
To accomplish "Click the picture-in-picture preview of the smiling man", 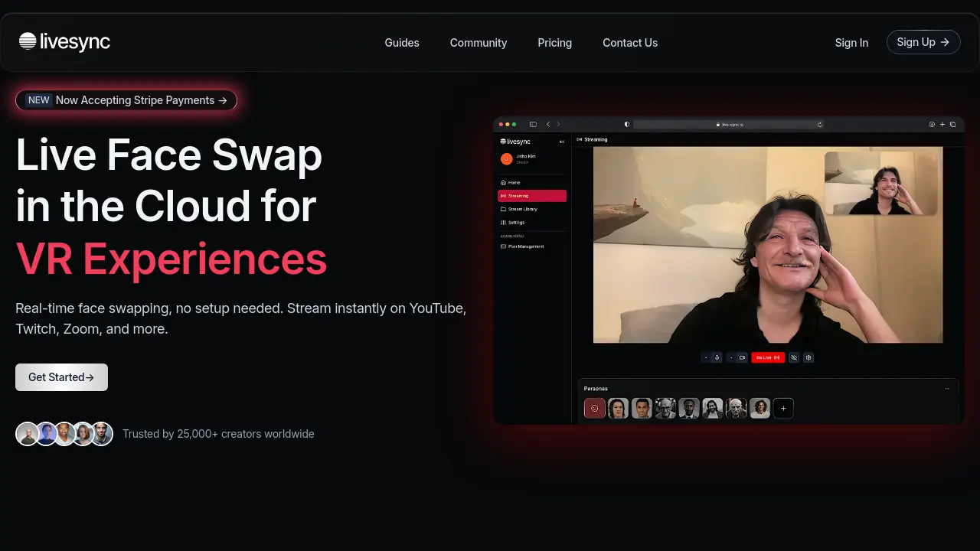I will pos(880,183).
